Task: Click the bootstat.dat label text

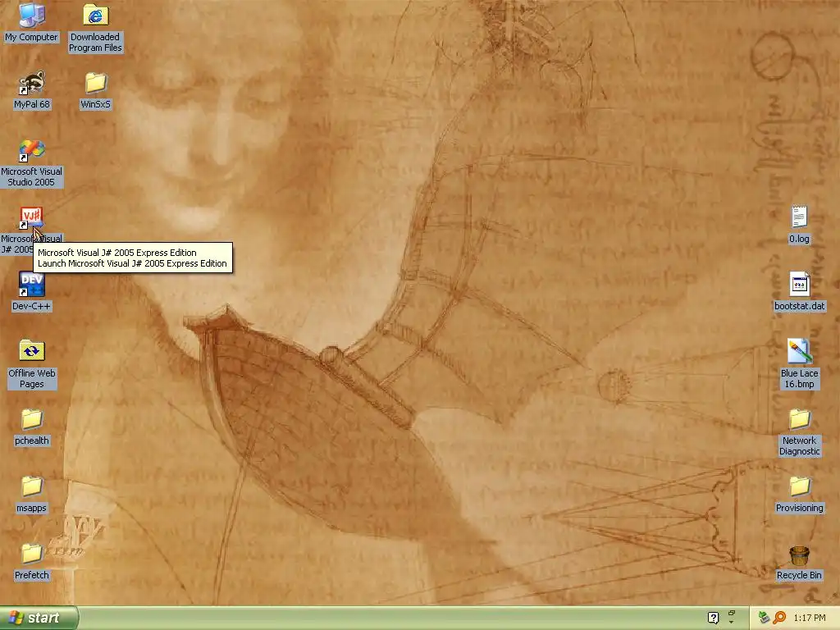Action: [x=799, y=307]
